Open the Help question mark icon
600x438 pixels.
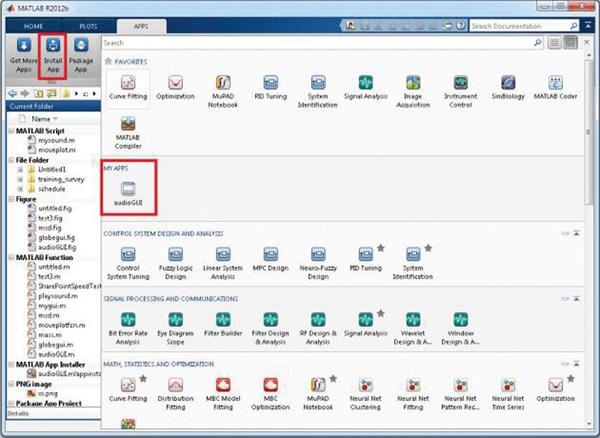[461, 26]
